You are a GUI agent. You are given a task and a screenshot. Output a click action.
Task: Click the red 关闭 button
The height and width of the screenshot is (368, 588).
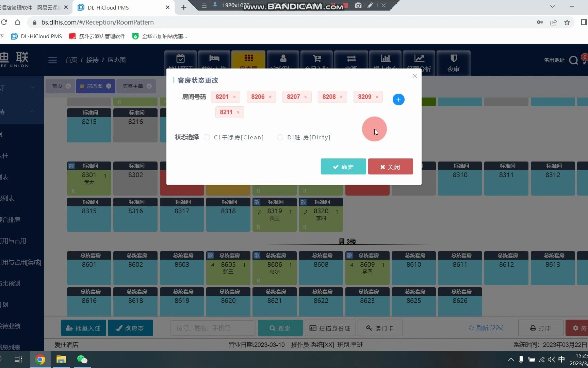391,167
